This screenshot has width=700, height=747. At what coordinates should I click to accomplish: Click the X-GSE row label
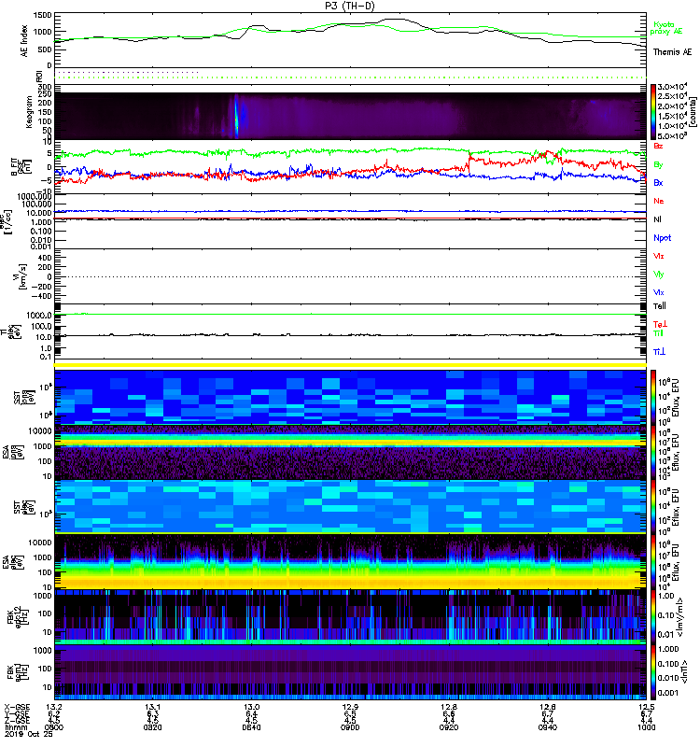pos(17,707)
